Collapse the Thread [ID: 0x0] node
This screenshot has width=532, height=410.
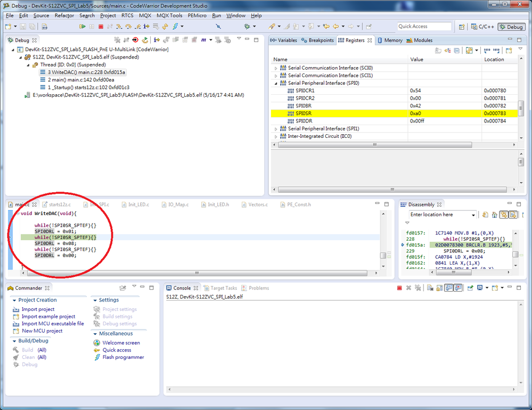[x=28, y=65]
